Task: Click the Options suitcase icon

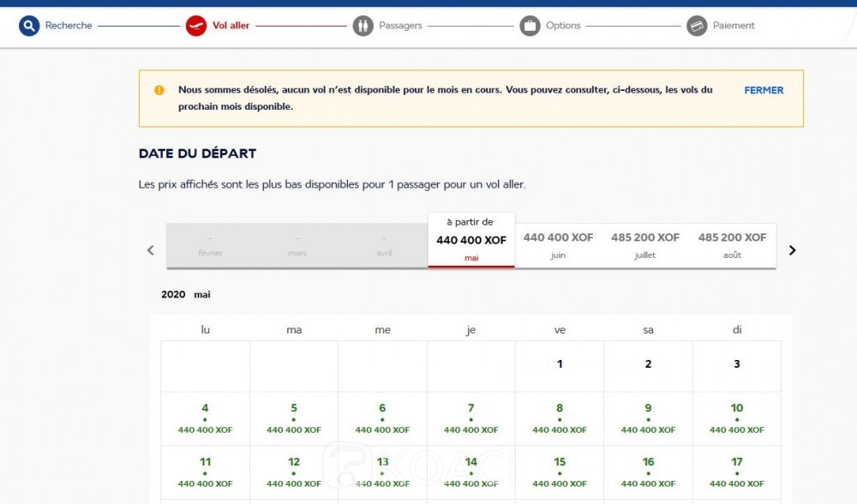Action: pos(530,26)
